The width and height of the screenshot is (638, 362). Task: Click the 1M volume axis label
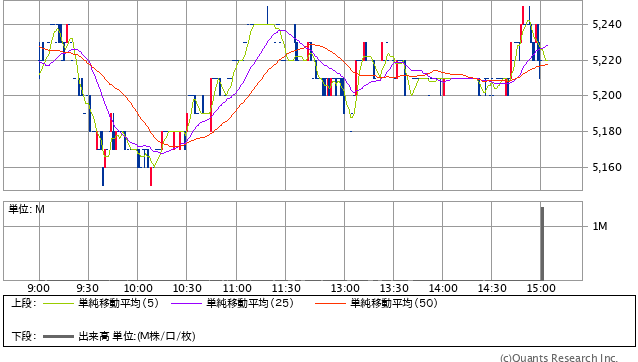coord(600,226)
